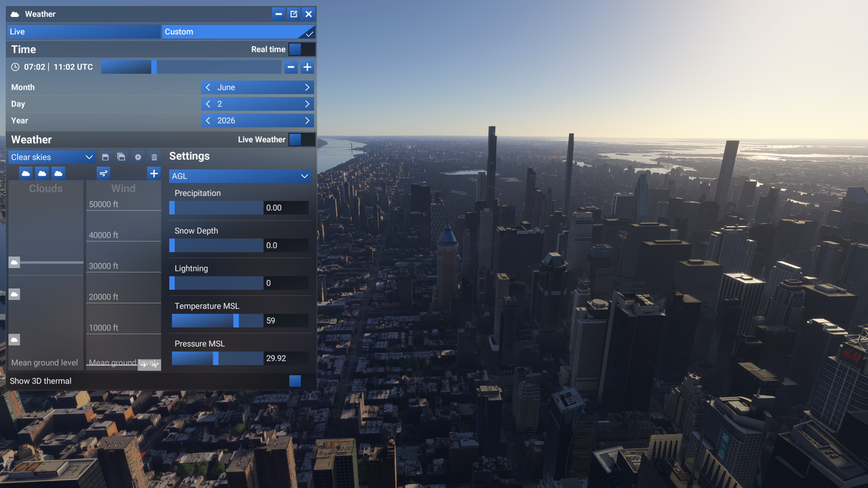Toggle the Real time switch
The width and height of the screenshot is (868, 488).
tap(302, 49)
